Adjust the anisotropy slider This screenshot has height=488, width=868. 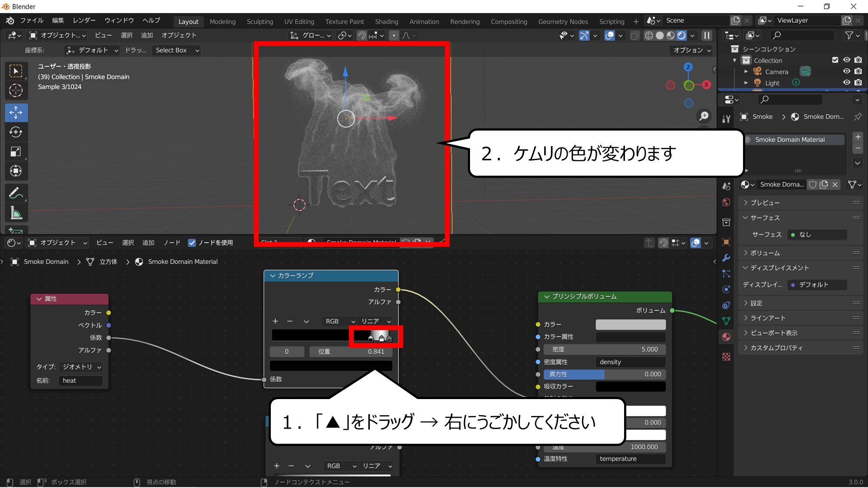coord(605,374)
